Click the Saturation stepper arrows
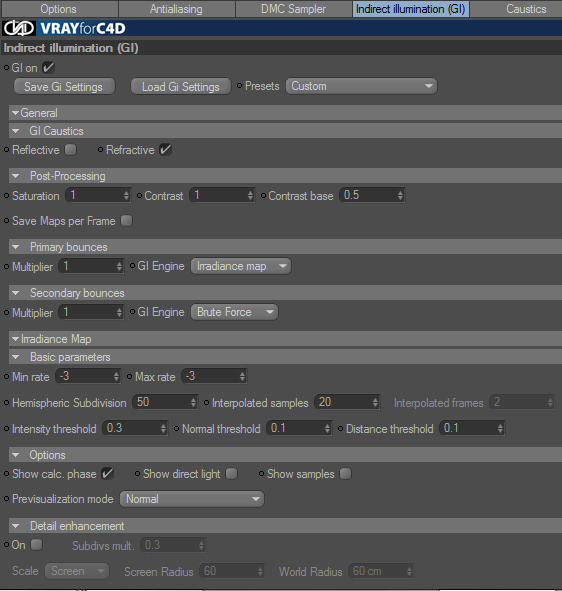The height and width of the screenshot is (591, 562). click(126, 195)
